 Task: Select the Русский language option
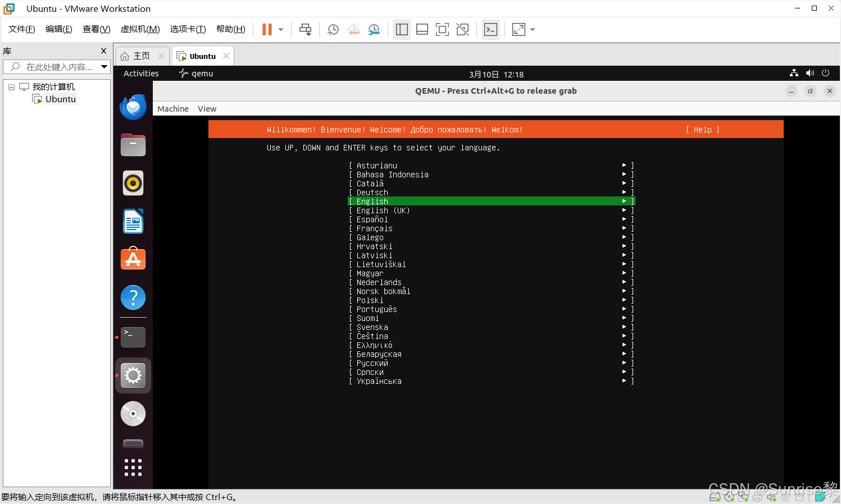click(x=492, y=363)
